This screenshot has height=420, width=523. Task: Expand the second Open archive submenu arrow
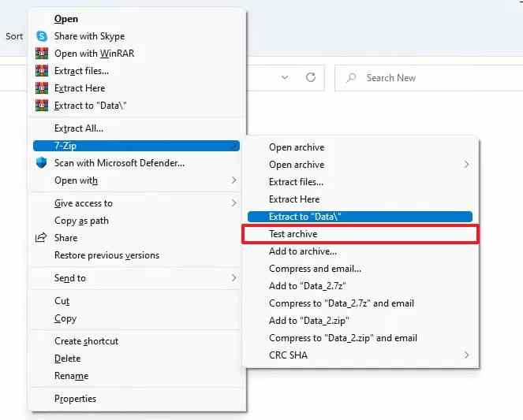pos(467,164)
